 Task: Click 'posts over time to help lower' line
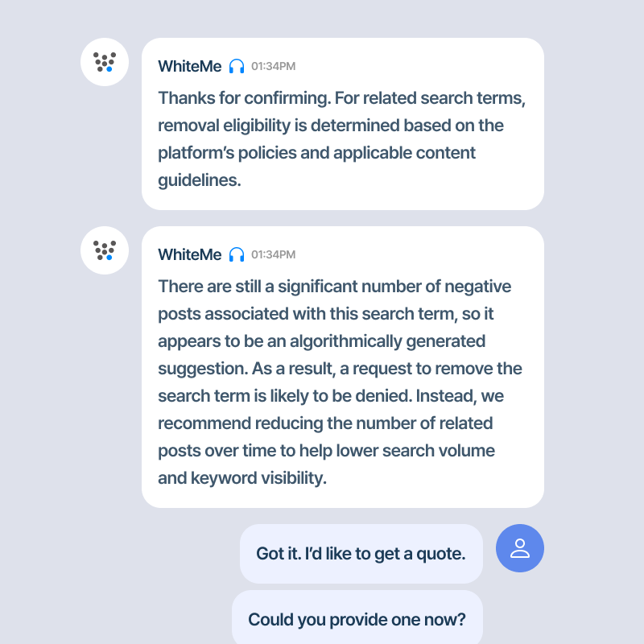(327, 451)
